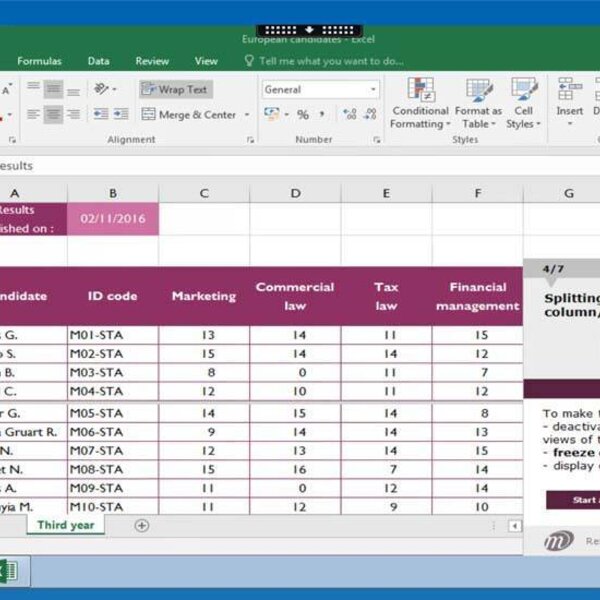
Task: Apply Comma Style
Action: click(322, 114)
